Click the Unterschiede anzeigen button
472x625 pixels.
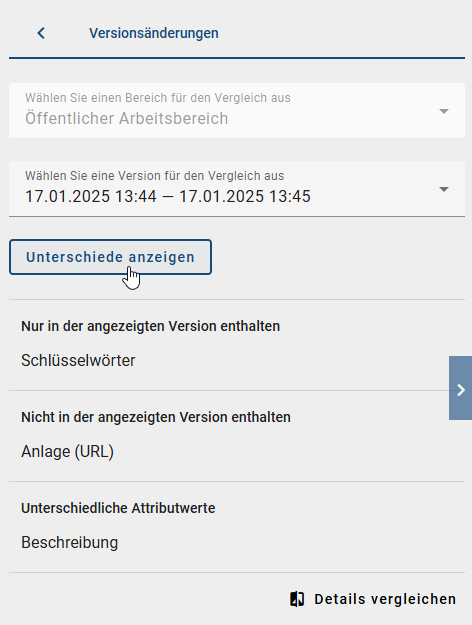click(x=110, y=257)
